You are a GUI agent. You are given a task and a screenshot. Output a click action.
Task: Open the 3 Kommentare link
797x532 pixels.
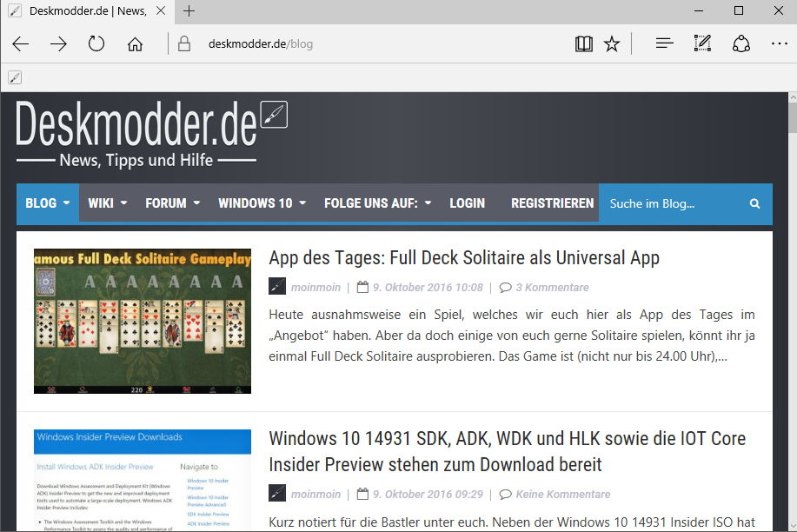point(552,288)
